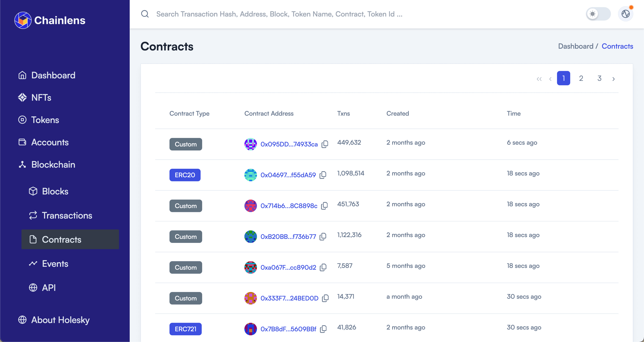This screenshot has height=342, width=644.
Task: Jump to first page with double-chevron control
Action: pos(539,78)
